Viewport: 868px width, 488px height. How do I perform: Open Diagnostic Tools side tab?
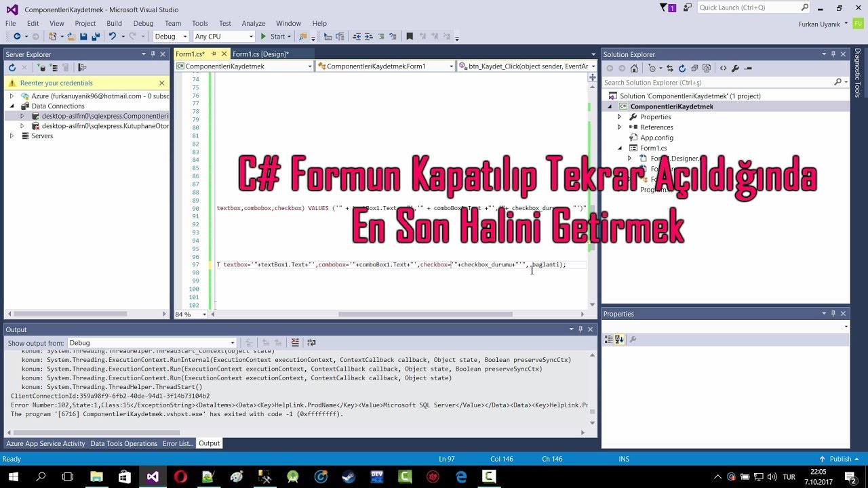click(858, 74)
